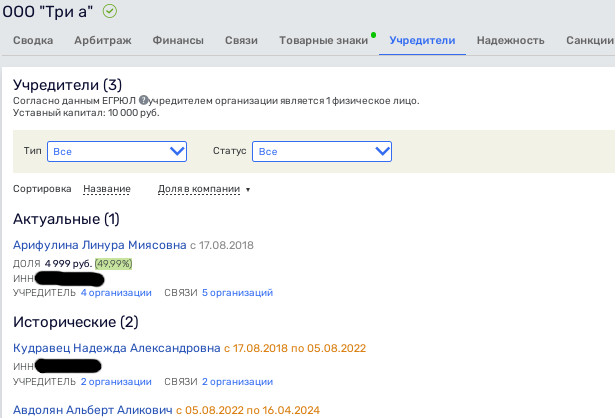Click the 49,99% share badge
The image size is (615, 418).
tap(113, 264)
